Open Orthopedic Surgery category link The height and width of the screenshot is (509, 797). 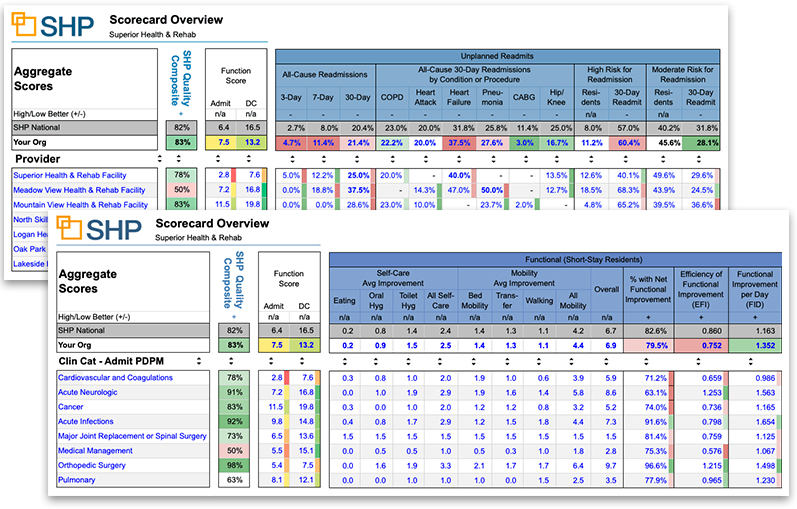tap(91, 465)
